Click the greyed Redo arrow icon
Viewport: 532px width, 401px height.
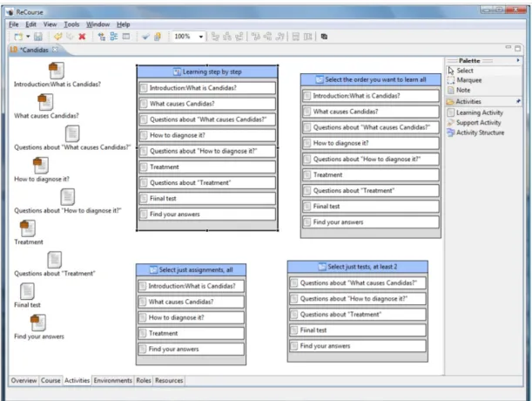point(70,37)
